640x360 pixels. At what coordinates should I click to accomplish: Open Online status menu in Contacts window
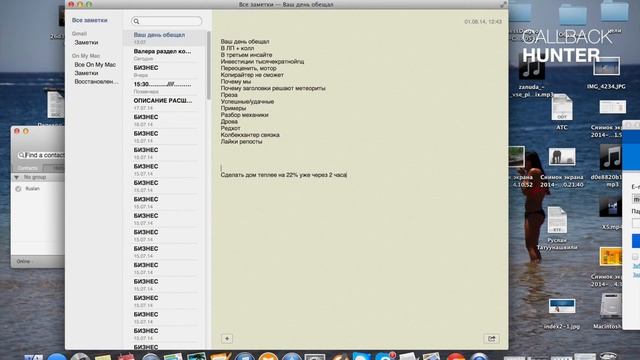pos(24,261)
